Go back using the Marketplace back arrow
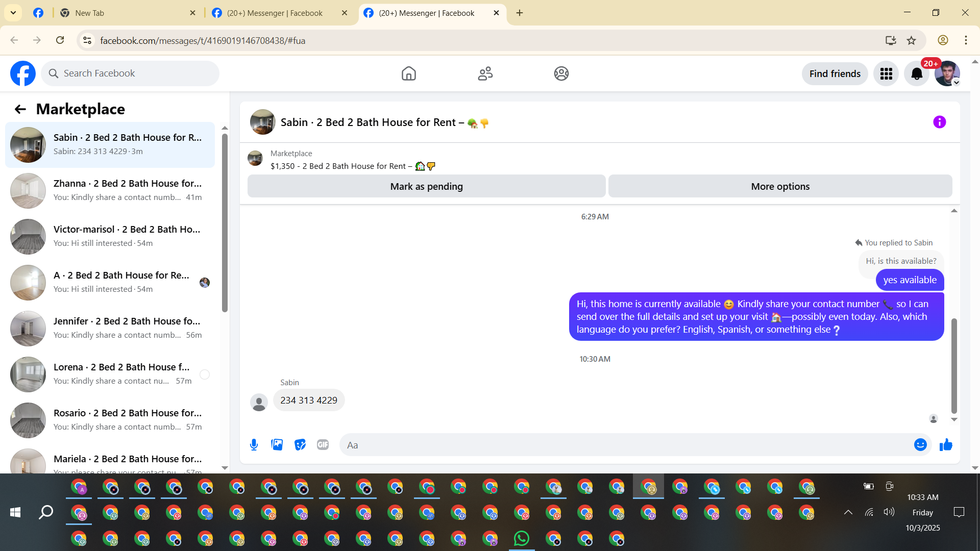 [20, 109]
